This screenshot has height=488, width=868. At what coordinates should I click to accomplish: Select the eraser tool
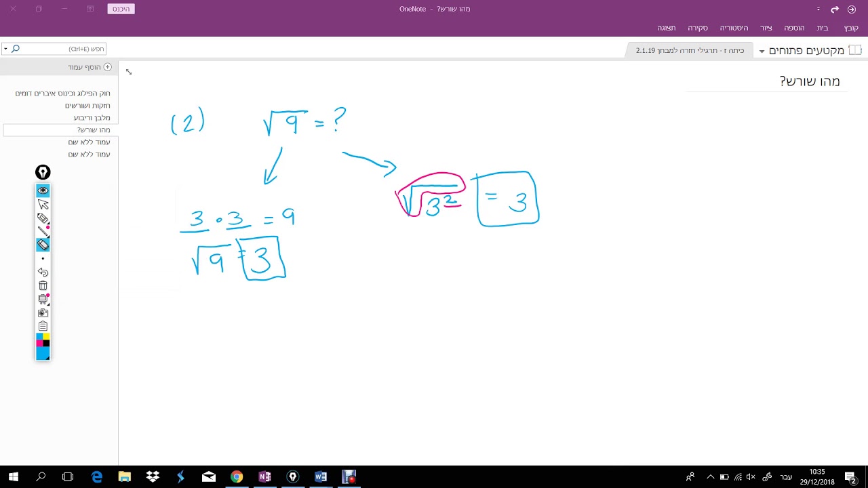click(43, 245)
